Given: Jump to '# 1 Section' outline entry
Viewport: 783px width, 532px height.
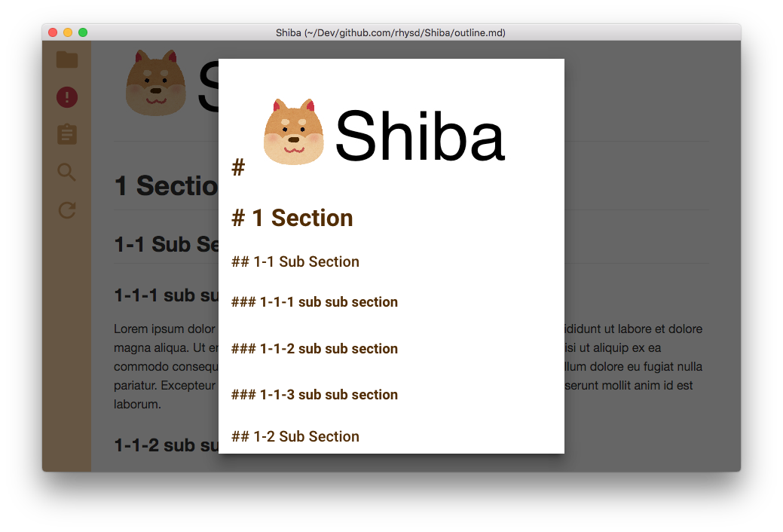Looking at the screenshot, I should coord(292,219).
